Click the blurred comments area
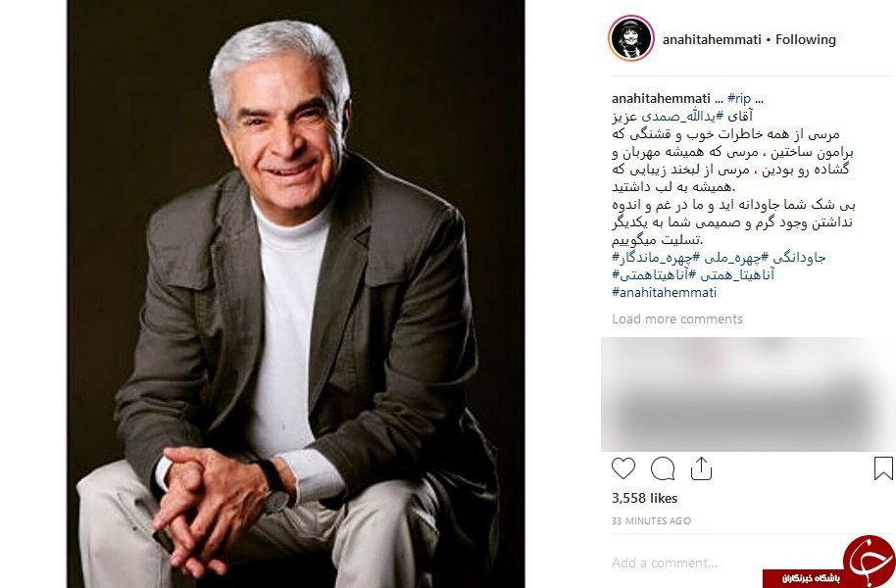The height and width of the screenshot is (588, 896). click(x=748, y=394)
